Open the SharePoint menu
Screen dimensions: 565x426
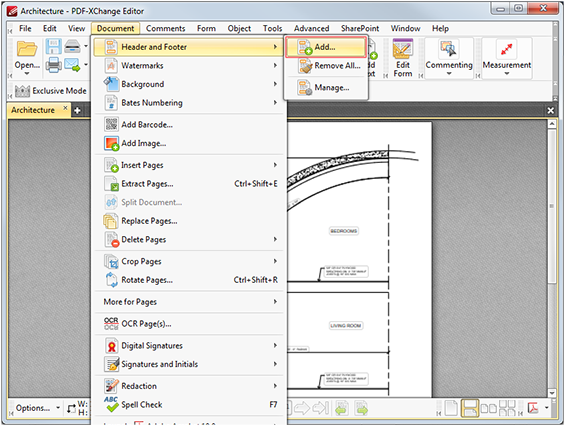tap(360, 28)
